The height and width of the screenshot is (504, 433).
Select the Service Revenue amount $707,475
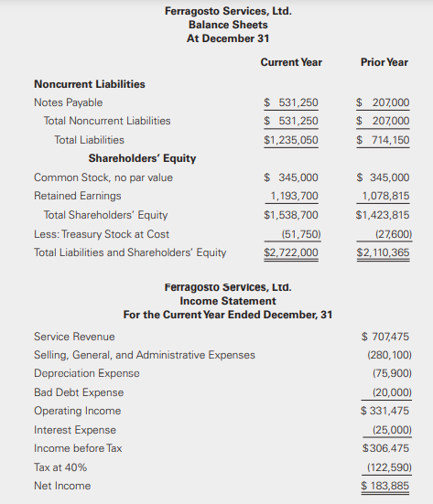tap(385, 337)
